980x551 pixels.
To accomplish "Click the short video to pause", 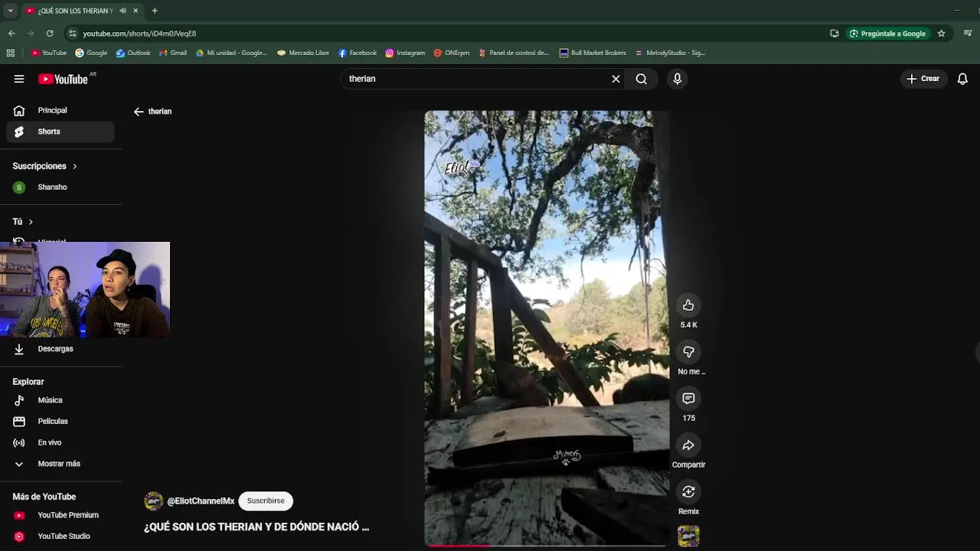I will pos(546,328).
